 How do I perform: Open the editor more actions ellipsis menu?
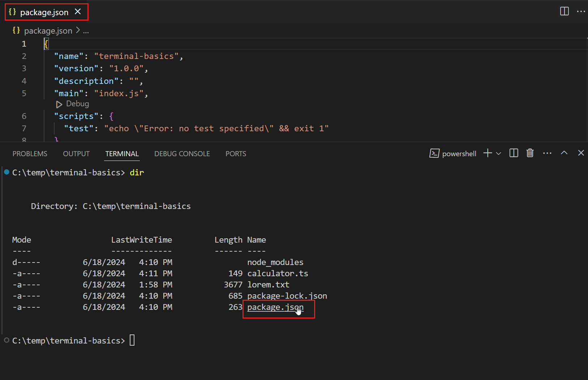(581, 11)
